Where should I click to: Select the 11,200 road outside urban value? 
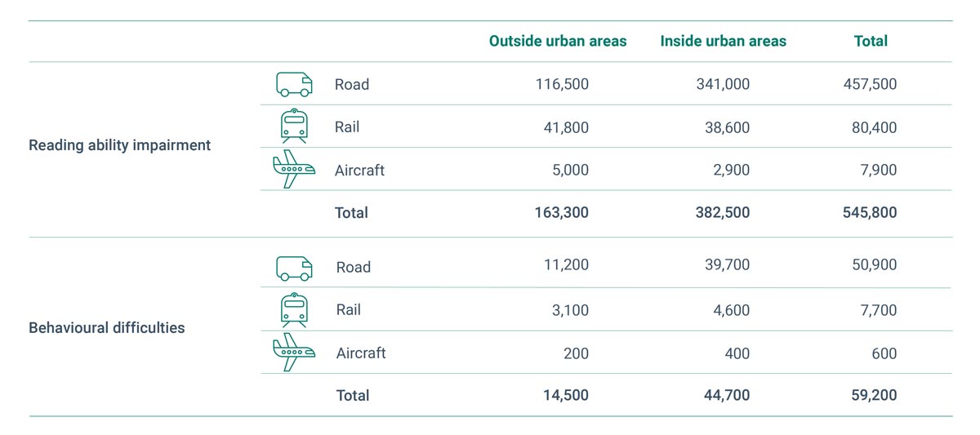coord(566,267)
